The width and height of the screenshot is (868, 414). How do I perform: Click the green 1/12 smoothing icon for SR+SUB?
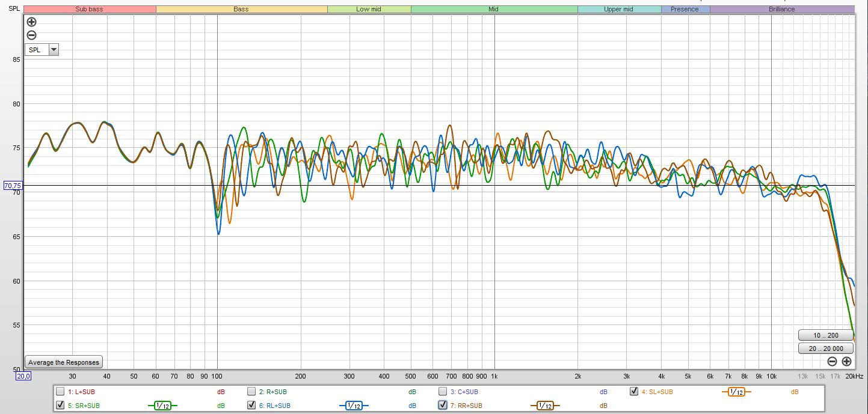(162, 406)
